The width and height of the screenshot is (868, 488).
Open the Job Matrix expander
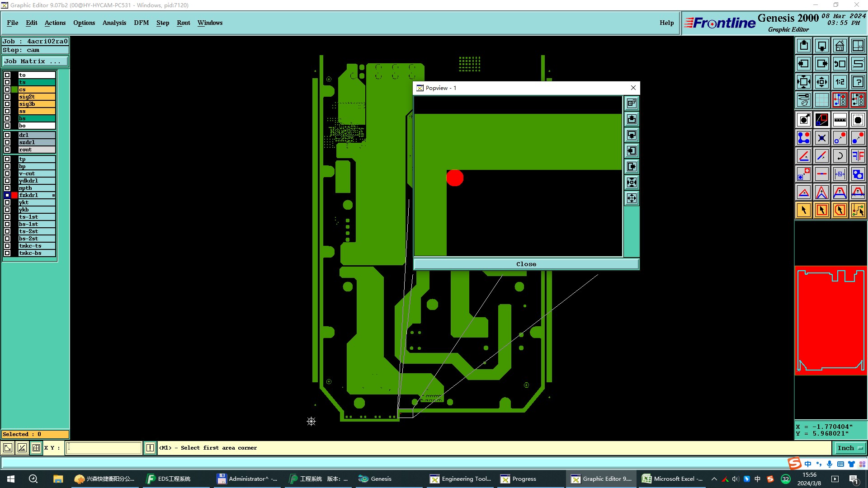[x=35, y=61]
